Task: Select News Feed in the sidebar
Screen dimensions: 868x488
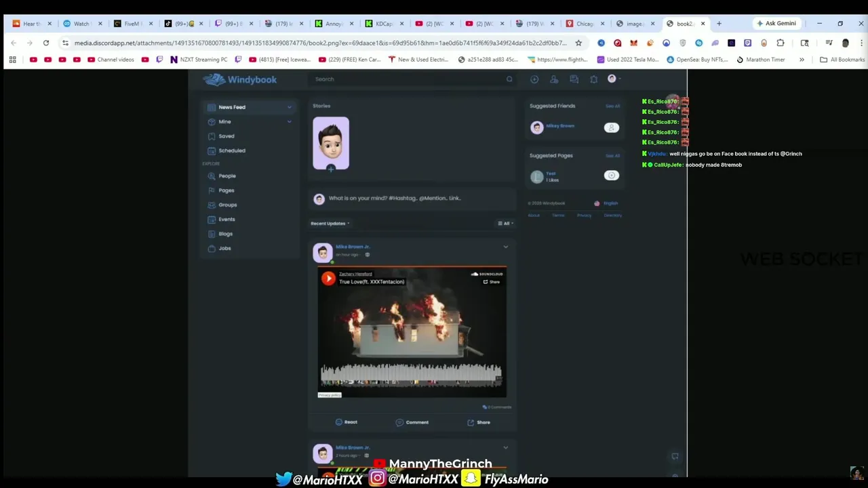Action: point(250,107)
